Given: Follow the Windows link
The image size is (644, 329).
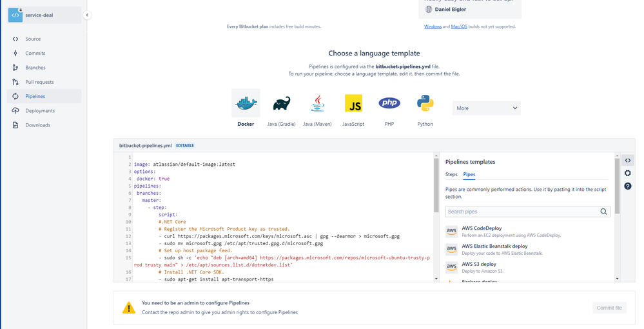Looking at the screenshot, I should coord(433,26).
